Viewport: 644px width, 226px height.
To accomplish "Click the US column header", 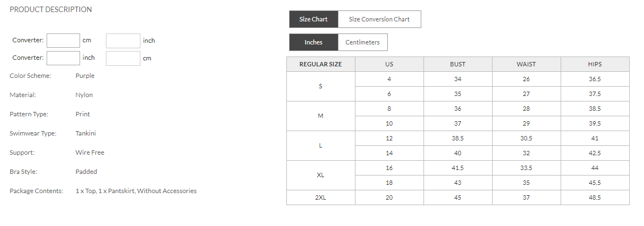I will tap(389, 64).
